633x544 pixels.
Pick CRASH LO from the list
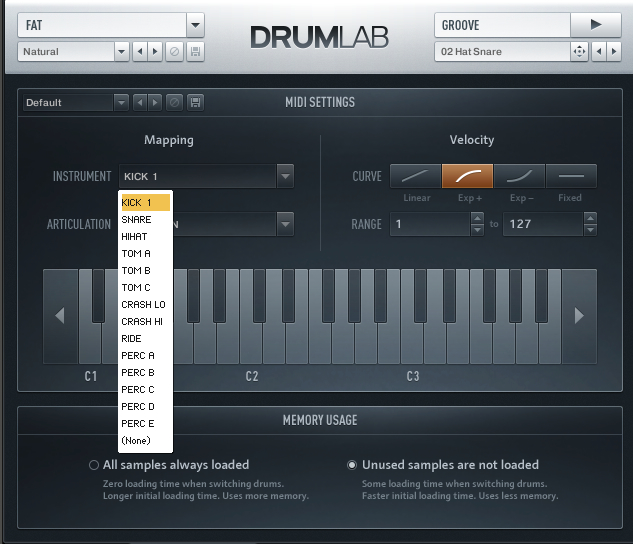(x=145, y=304)
